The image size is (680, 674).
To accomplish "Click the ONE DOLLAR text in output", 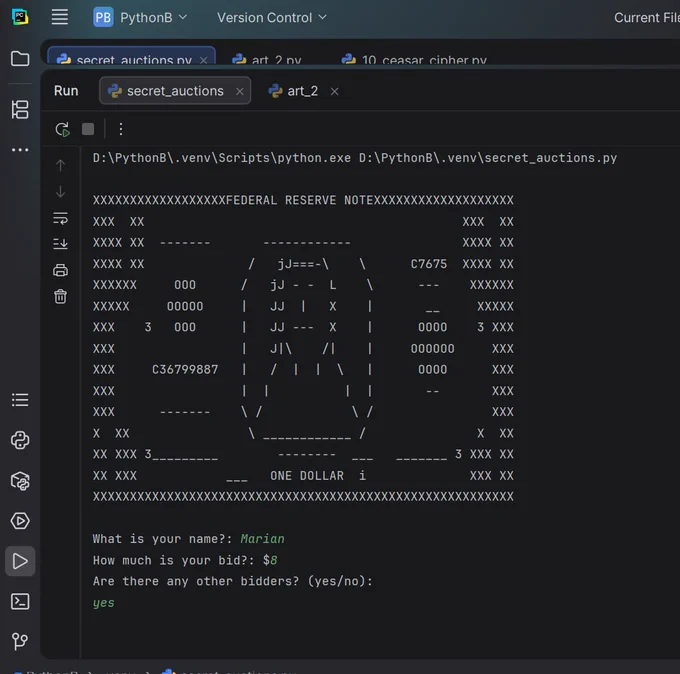I will coord(307,476).
